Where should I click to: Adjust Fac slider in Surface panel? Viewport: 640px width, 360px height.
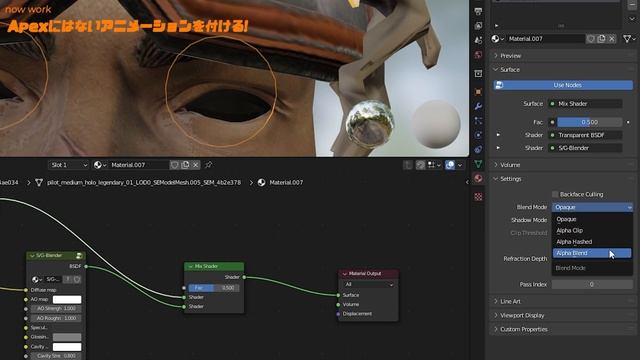point(589,122)
